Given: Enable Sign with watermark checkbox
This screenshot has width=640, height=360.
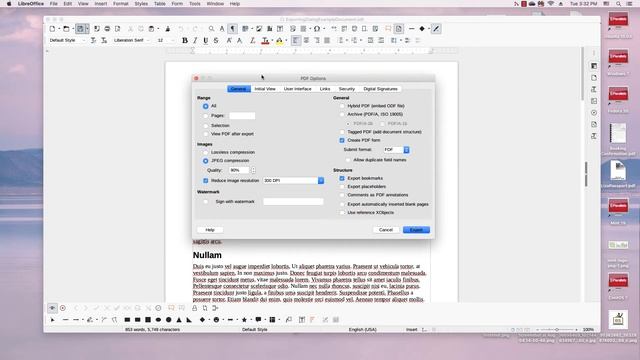Looking at the screenshot, I should pos(206,202).
